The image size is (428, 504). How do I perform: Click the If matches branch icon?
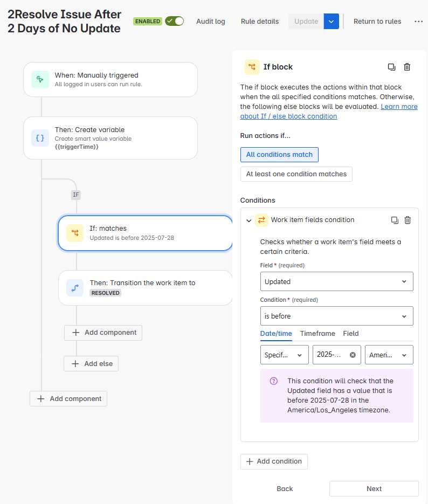point(75,233)
